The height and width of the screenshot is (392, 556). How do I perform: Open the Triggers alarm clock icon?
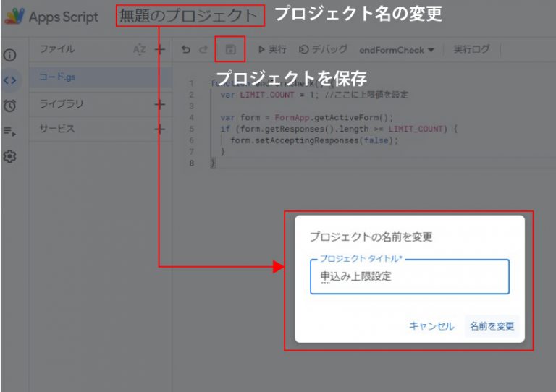(x=10, y=105)
